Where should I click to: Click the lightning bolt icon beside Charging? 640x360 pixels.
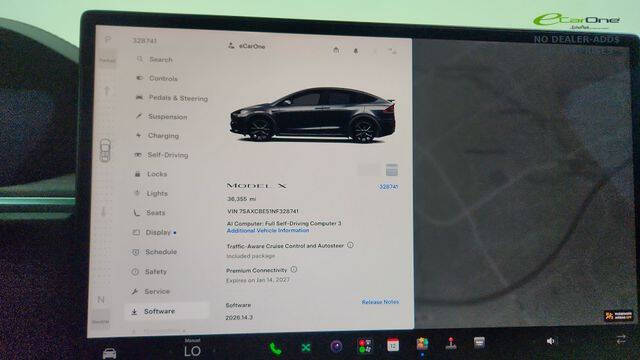[x=139, y=135]
